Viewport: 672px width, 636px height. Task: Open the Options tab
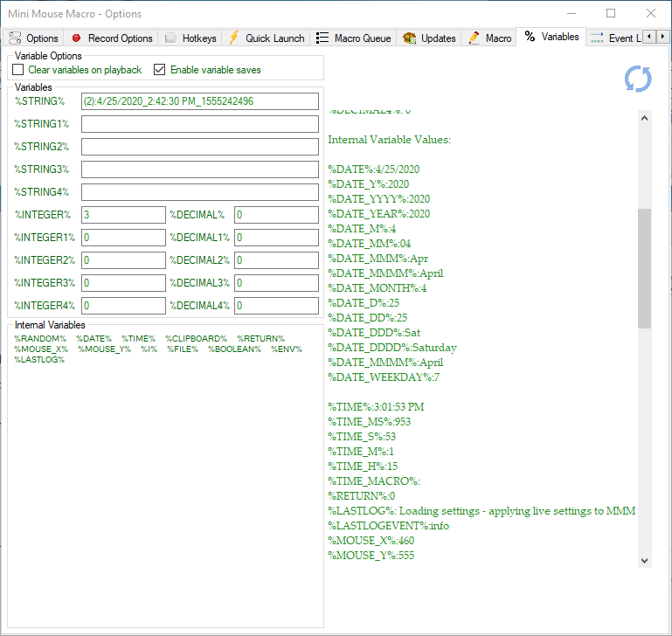(x=33, y=38)
